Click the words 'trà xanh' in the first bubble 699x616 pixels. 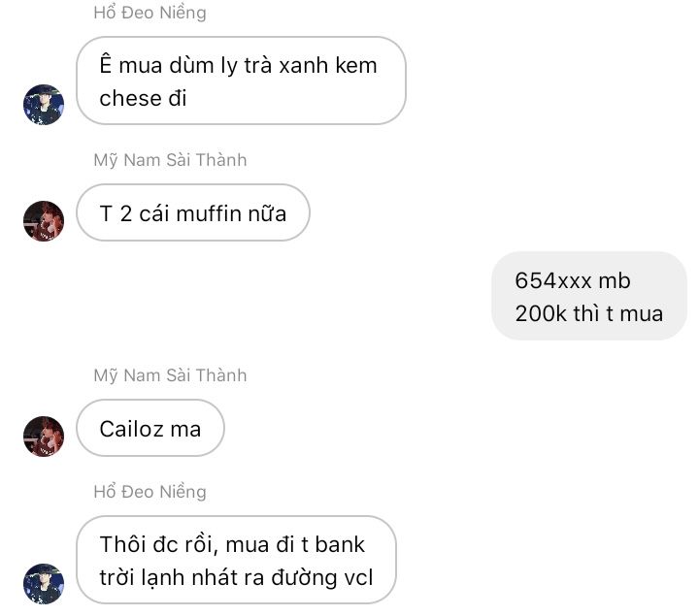pos(286,65)
